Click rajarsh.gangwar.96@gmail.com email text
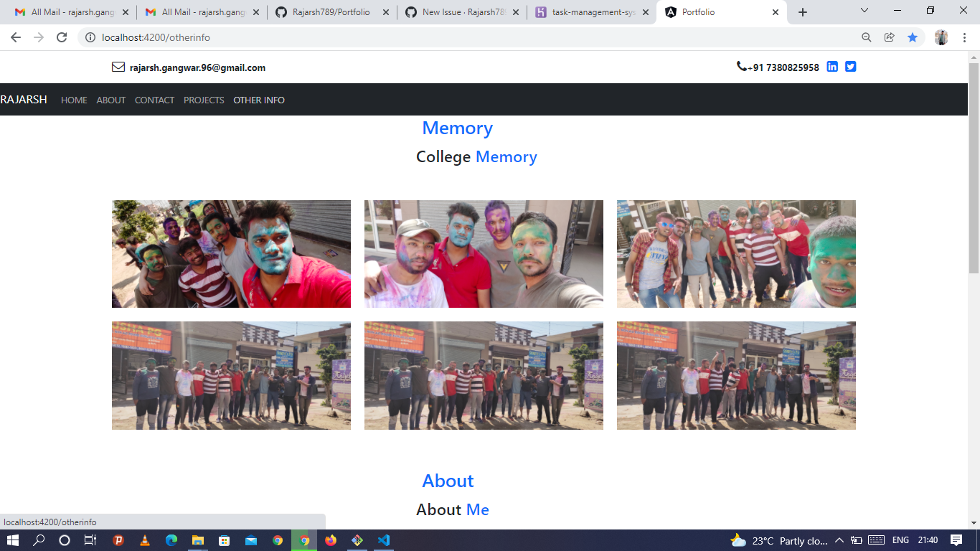980x551 pixels. click(197, 67)
